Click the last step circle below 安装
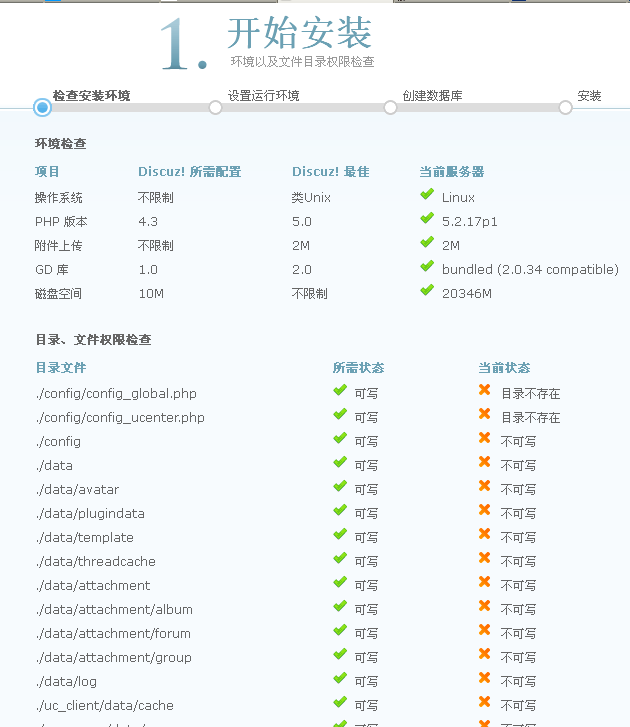This screenshot has width=630, height=727. [565, 108]
